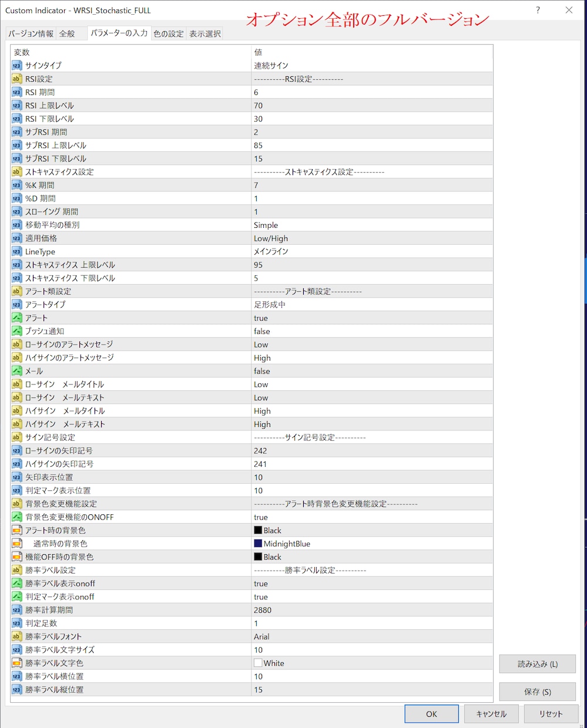Click the help question mark button

point(538,10)
